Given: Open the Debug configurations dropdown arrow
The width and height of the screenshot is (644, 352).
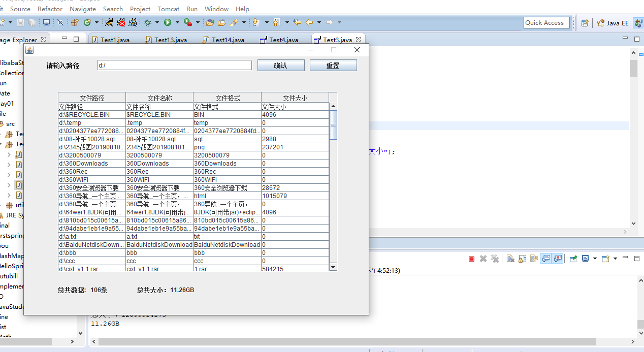Looking at the screenshot, I should coord(157,22).
